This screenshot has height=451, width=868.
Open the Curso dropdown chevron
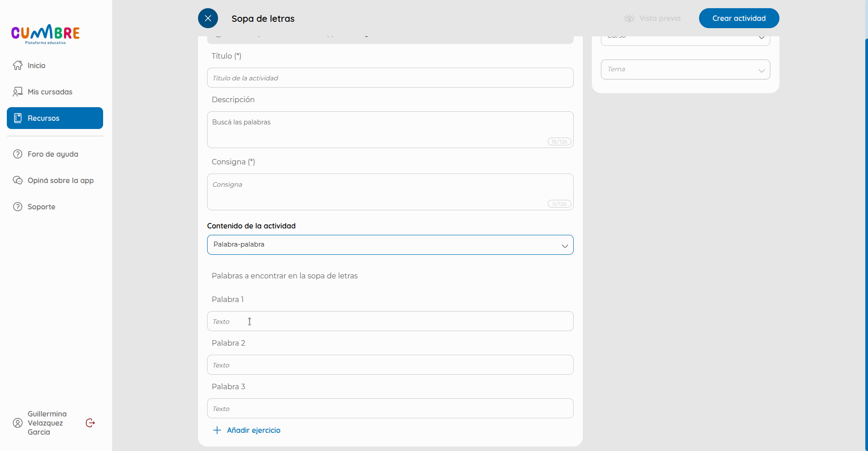[762, 37]
